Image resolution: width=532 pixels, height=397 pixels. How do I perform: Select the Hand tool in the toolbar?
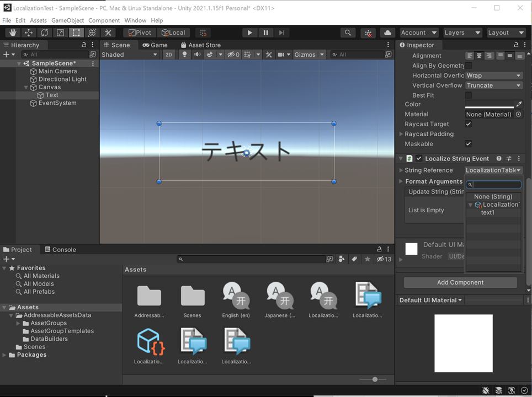12,33
